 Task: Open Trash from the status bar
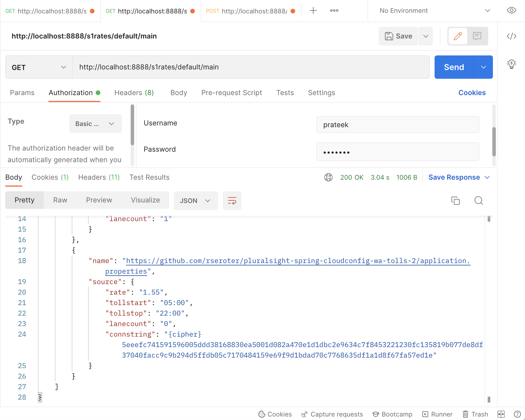(475, 414)
